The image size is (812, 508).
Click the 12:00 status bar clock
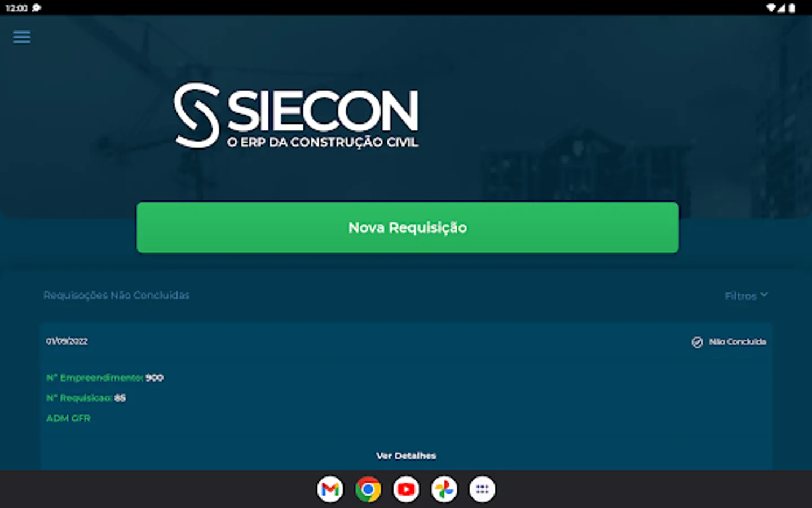(x=16, y=8)
